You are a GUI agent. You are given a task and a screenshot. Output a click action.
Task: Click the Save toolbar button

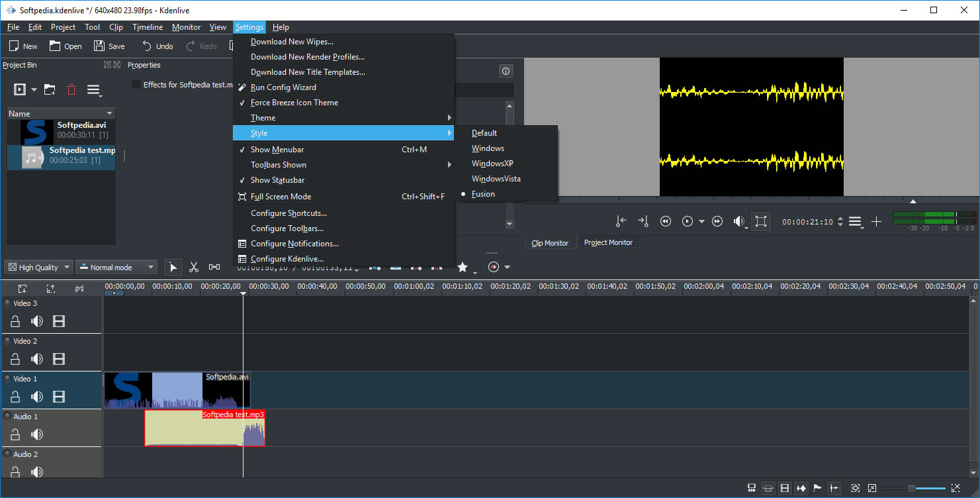click(109, 46)
